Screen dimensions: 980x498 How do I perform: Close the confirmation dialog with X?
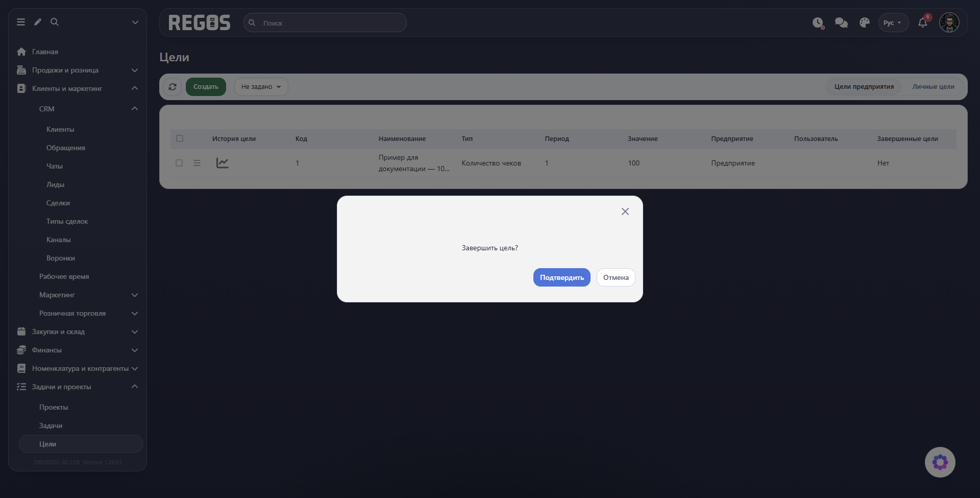point(625,211)
